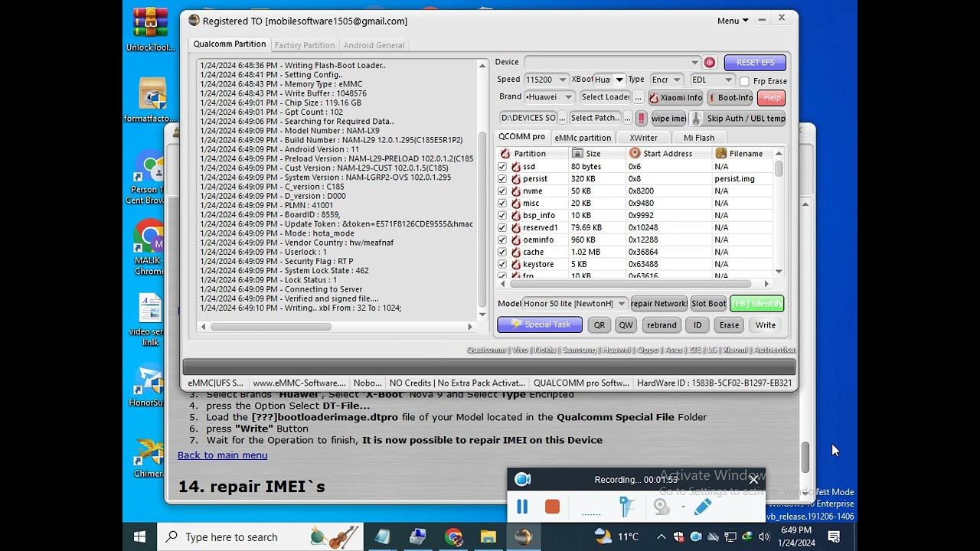Uncheck the misc partition checkbox

(502, 203)
